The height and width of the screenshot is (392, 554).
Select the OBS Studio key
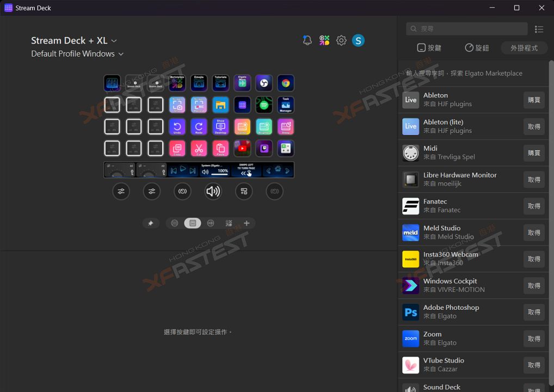264,83
